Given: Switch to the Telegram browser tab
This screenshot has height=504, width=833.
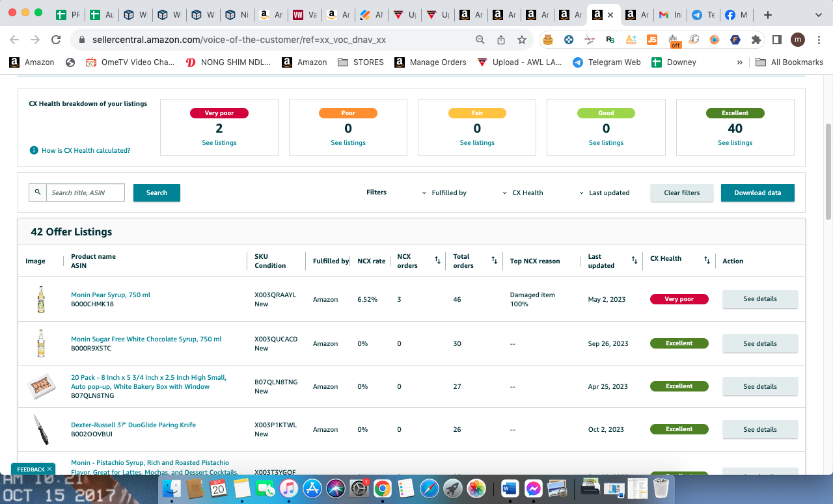Looking at the screenshot, I should click(x=702, y=14).
